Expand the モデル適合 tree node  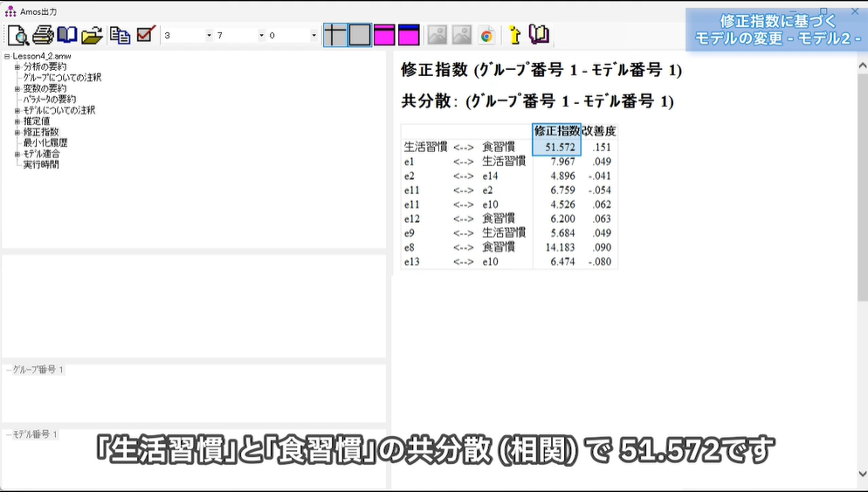[x=17, y=154]
